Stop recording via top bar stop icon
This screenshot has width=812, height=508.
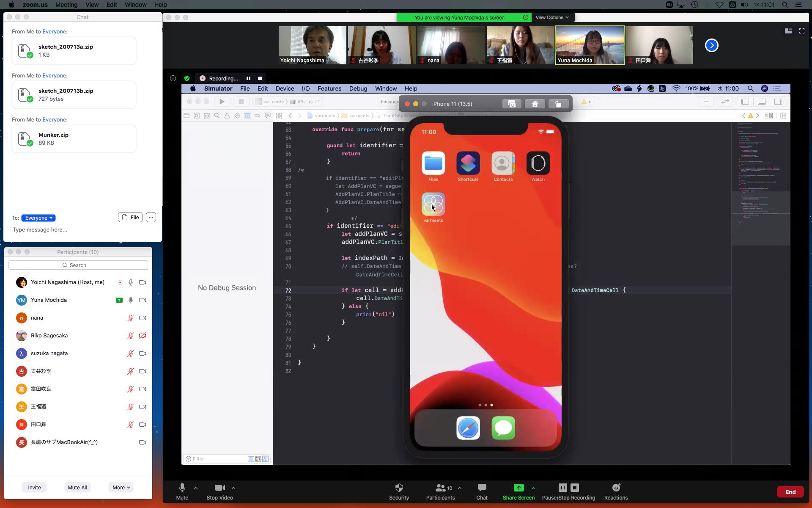click(260, 78)
